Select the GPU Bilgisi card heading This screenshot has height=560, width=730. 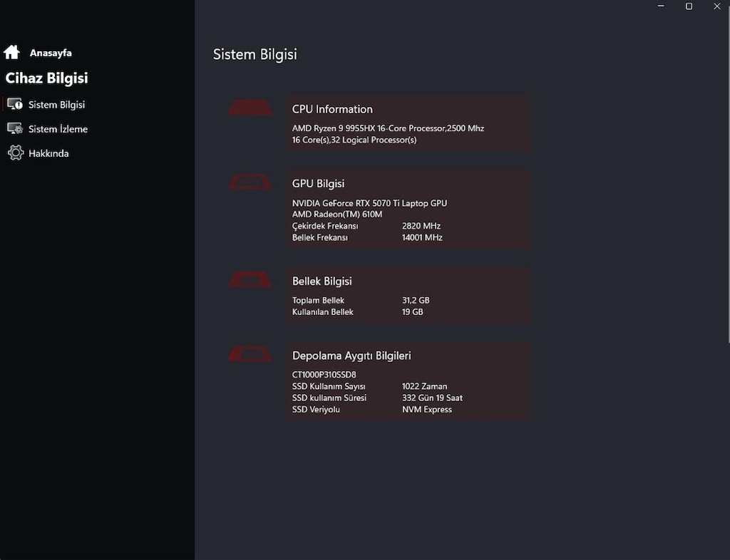[x=319, y=184]
